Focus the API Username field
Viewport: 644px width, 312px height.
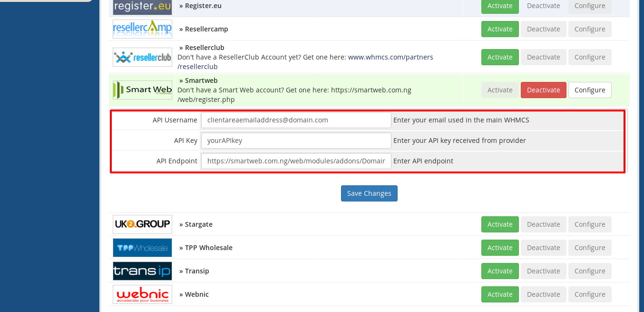tap(296, 120)
